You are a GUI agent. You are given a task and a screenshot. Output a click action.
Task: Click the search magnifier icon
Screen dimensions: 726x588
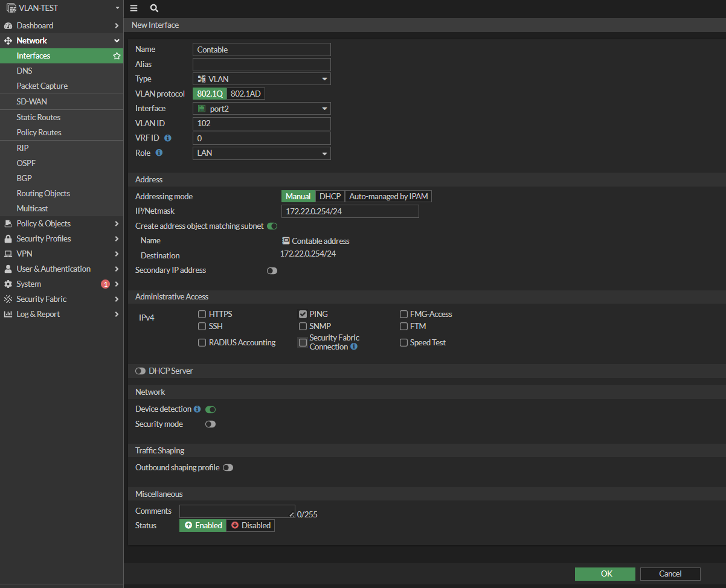pos(154,8)
